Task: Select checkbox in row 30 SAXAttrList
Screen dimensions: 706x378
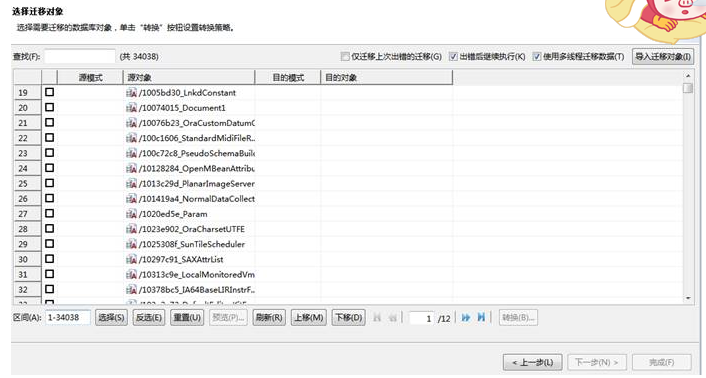Action: point(50,259)
